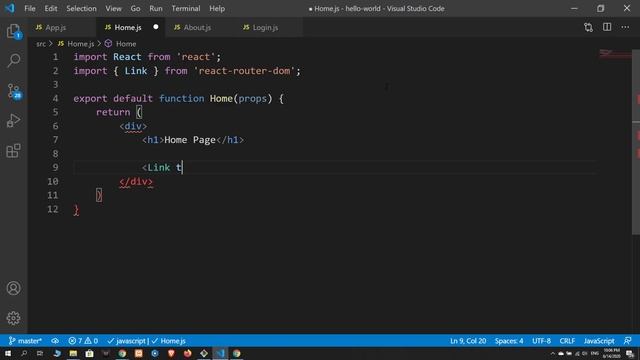
Task: Click line number 4 in the gutter
Action: point(56,98)
